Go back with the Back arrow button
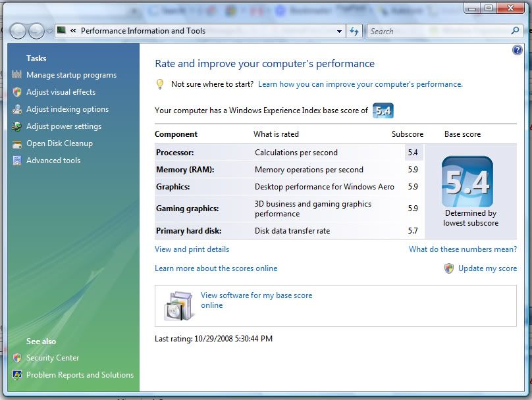The width and height of the screenshot is (532, 400). (x=18, y=31)
